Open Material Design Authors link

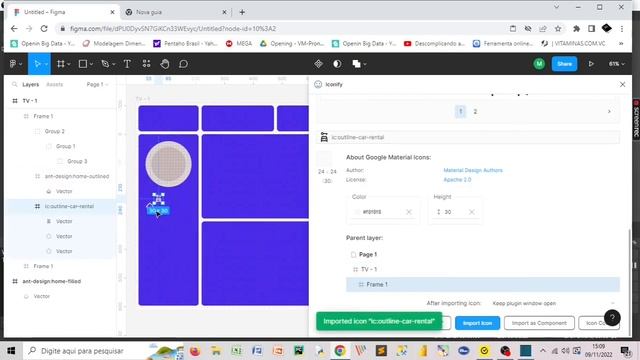(473, 170)
